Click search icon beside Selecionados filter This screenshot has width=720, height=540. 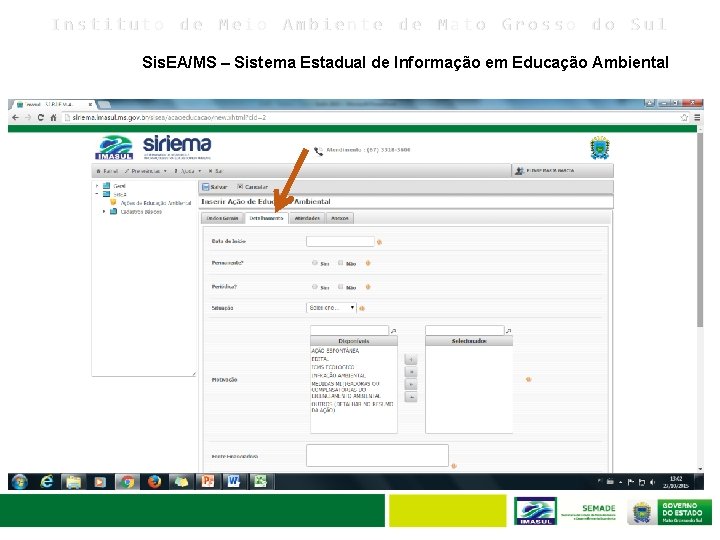[x=508, y=331]
